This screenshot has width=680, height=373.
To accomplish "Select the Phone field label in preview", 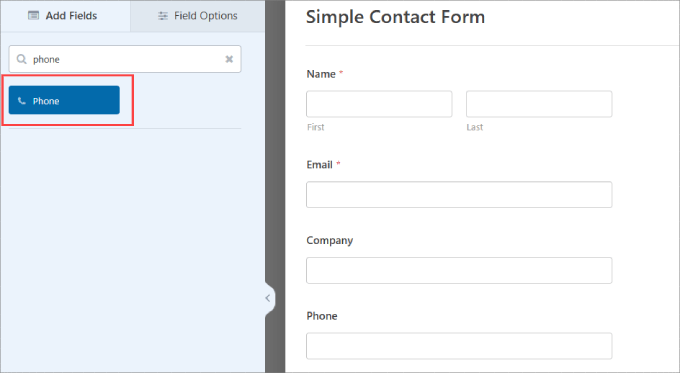I will click(322, 316).
